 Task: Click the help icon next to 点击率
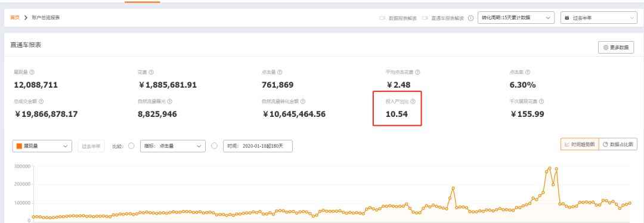click(527, 72)
